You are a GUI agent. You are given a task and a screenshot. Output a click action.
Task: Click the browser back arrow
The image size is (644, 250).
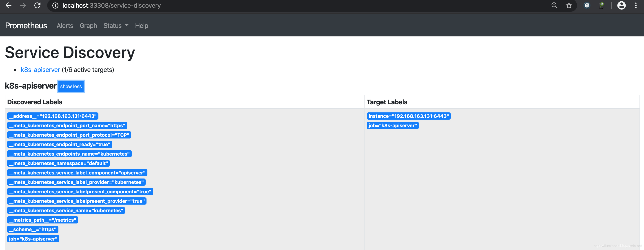[9, 5]
